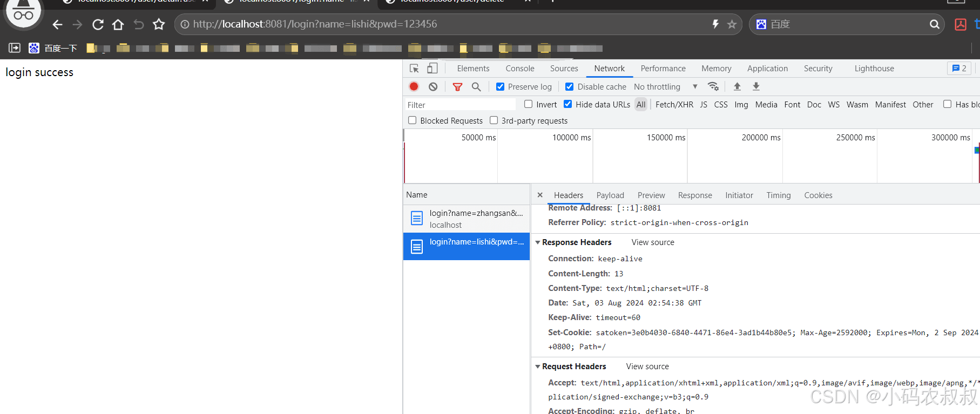Uncheck Preserve log checkbox
This screenshot has width=980, height=414.
pyautogui.click(x=500, y=86)
